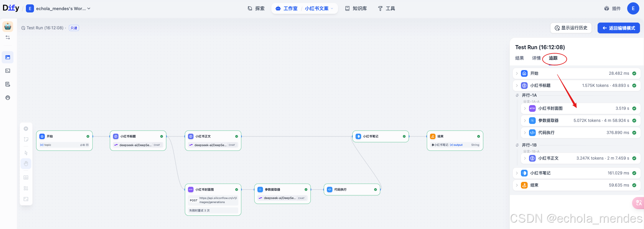Click the POST URL in 小红书封面图 node
Viewport: 644px width, 229px height.
pos(218,200)
